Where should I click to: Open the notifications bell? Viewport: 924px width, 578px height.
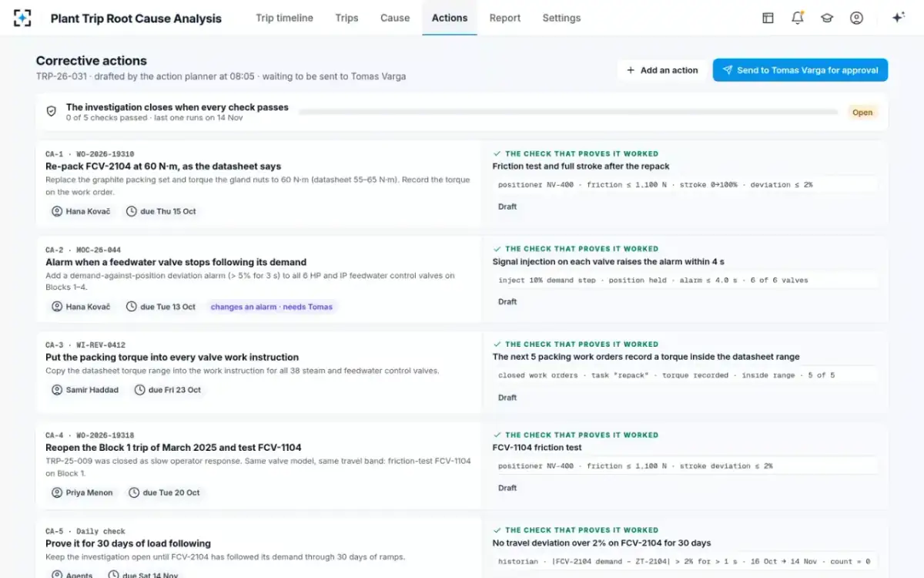pos(798,18)
